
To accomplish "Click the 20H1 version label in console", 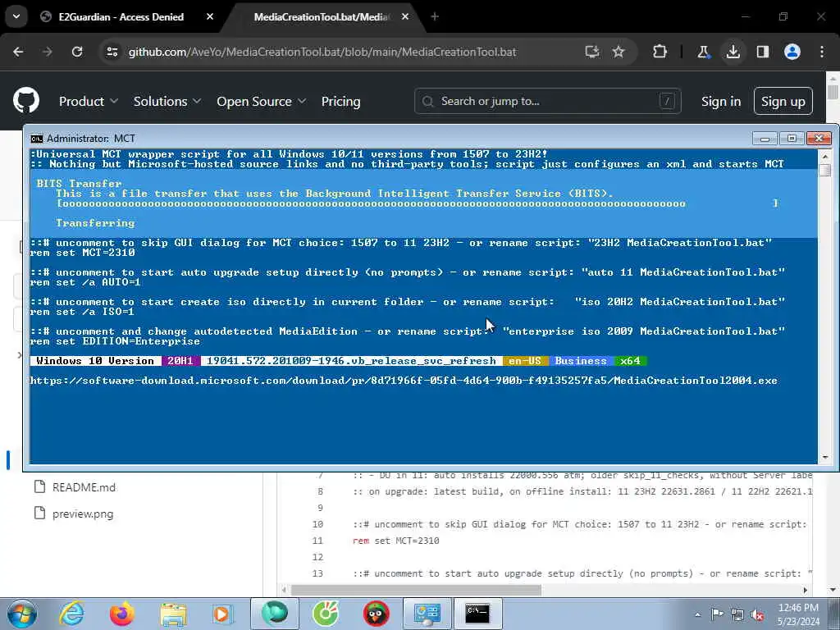I will 180,361.
